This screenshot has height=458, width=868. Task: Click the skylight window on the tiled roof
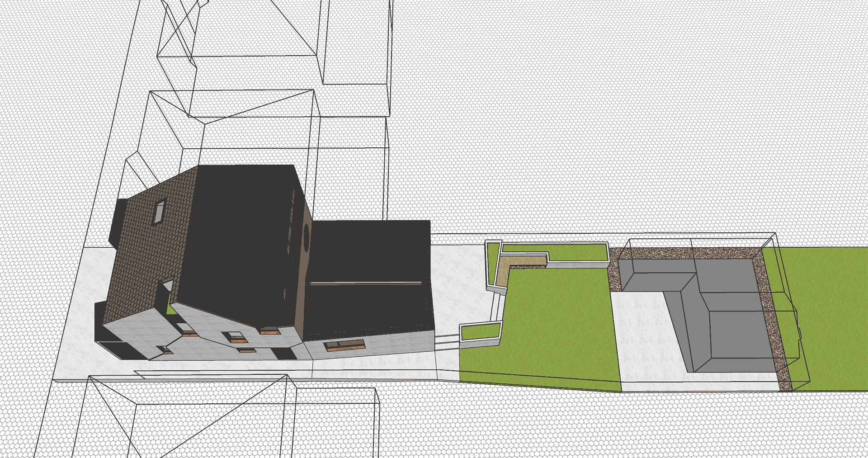coord(160,212)
